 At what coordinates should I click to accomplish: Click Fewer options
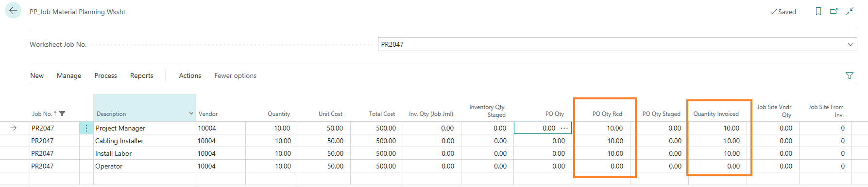236,75
